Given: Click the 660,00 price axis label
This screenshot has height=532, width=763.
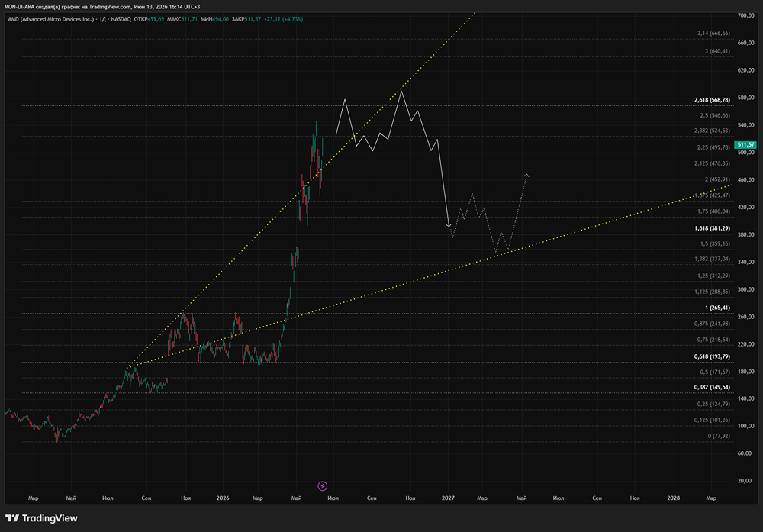Looking at the screenshot, I should click(745, 43).
